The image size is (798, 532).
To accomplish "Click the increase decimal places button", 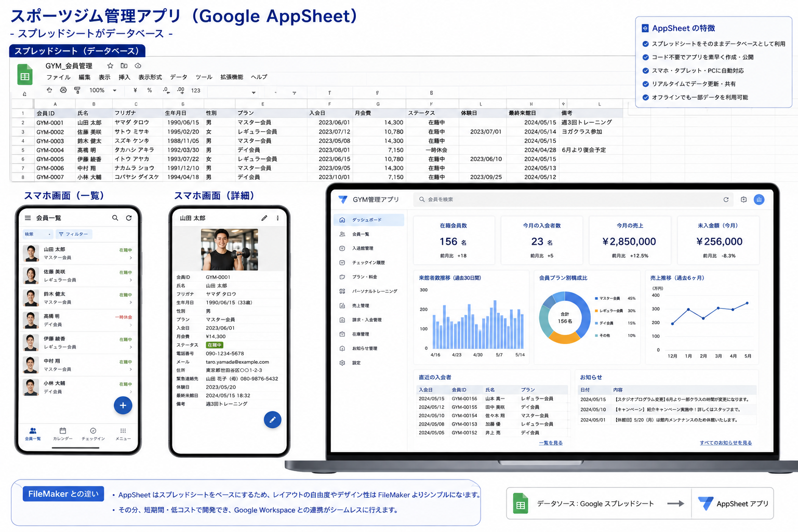I will click(181, 90).
